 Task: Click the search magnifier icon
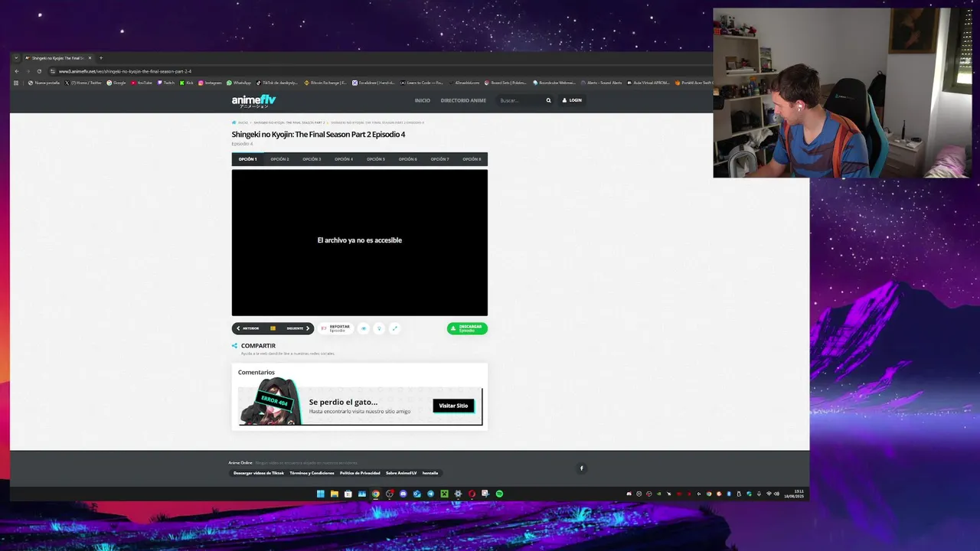pos(548,100)
